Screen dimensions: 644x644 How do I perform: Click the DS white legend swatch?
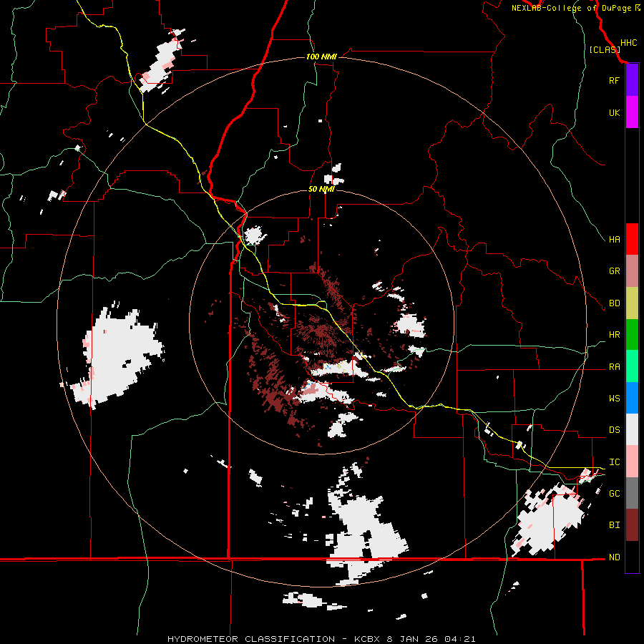[632, 429]
